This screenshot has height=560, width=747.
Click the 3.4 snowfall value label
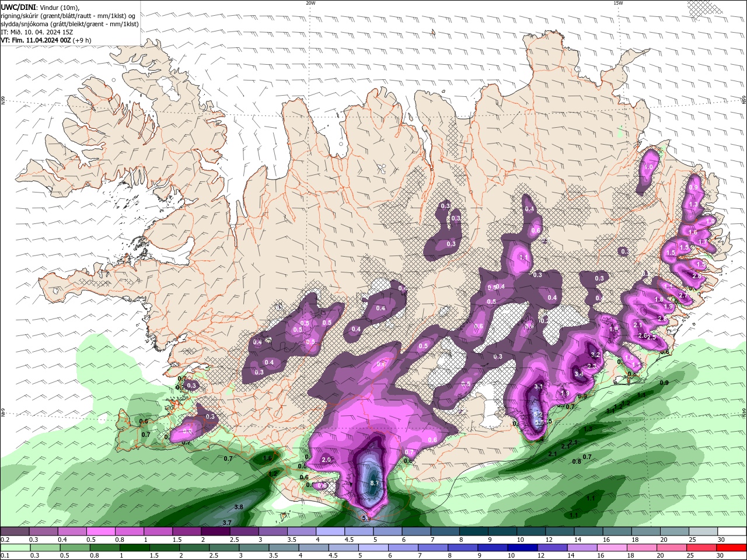578,374
